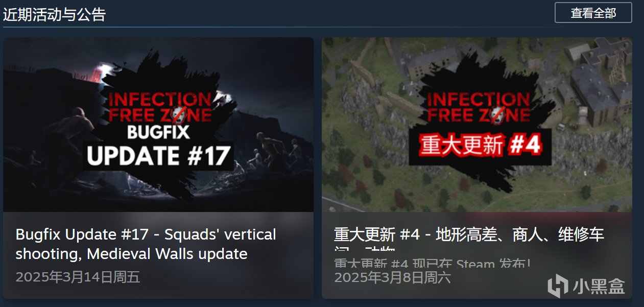Screen dimensions: 644x307
Task: Click the BUGFIX word on the banner
Action: click(x=158, y=131)
